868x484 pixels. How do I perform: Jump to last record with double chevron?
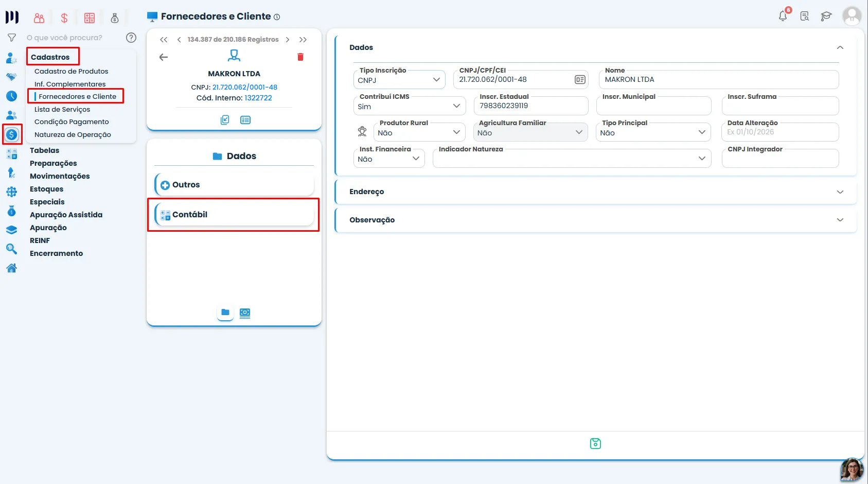[x=303, y=40]
